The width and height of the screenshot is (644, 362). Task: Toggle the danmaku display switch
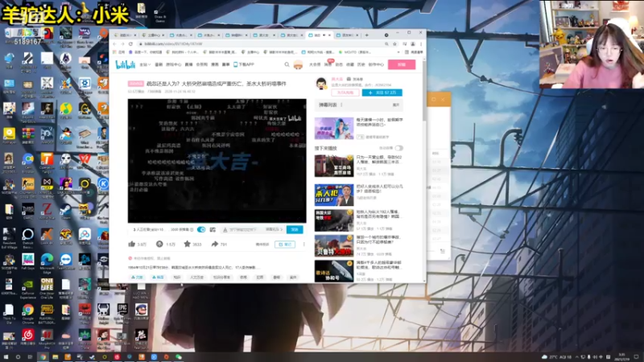(201, 229)
